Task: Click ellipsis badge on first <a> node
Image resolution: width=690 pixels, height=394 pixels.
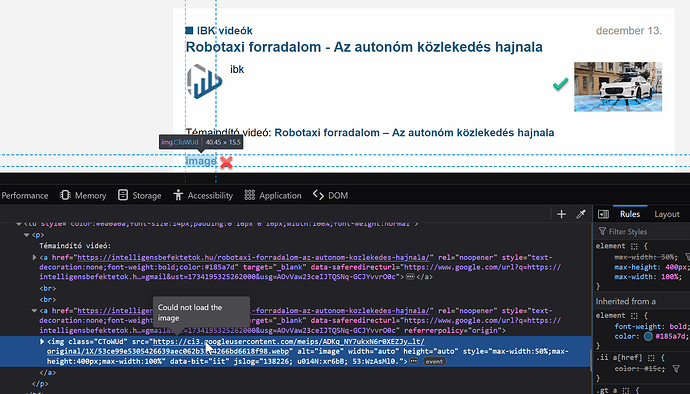Action: point(410,277)
